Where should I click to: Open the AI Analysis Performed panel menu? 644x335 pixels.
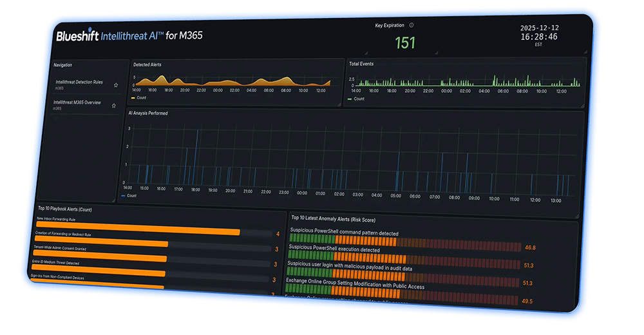[x=150, y=113]
